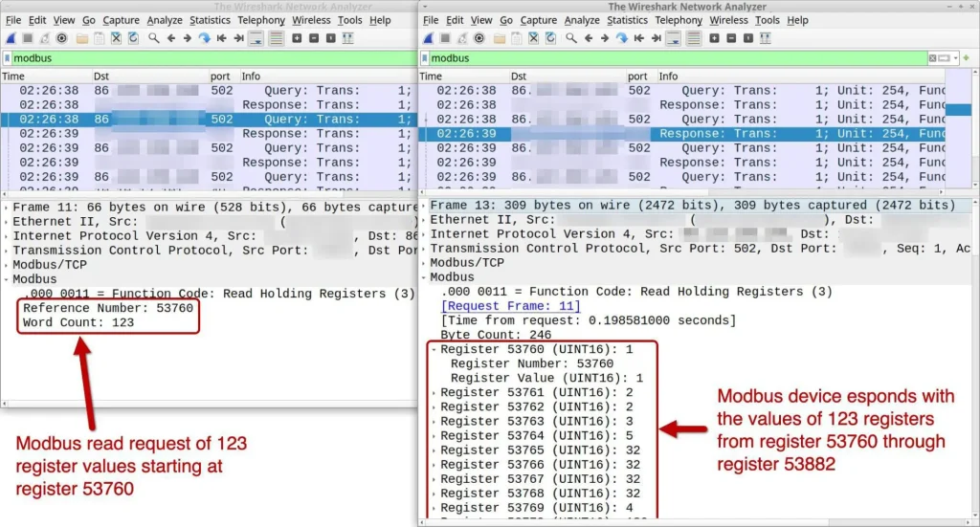Open Telephony menu in right window
The height and width of the screenshot is (527, 980).
click(678, 20)
